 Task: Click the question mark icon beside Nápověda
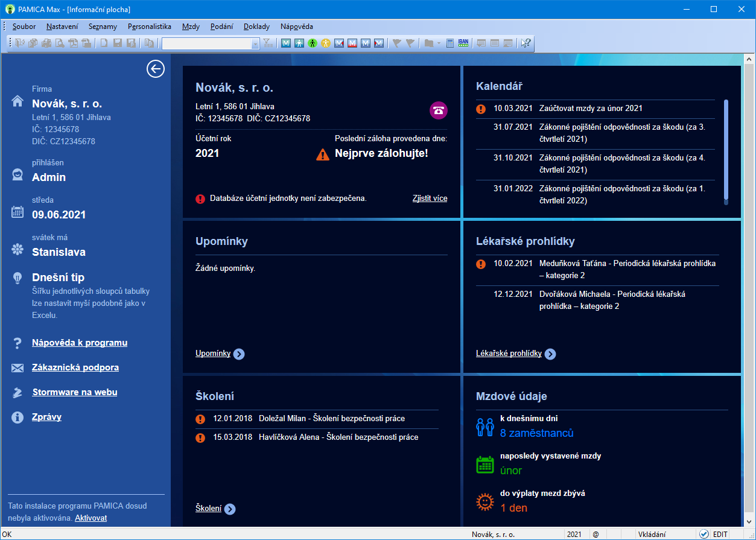pyautogui.click(x=17, y=343)
